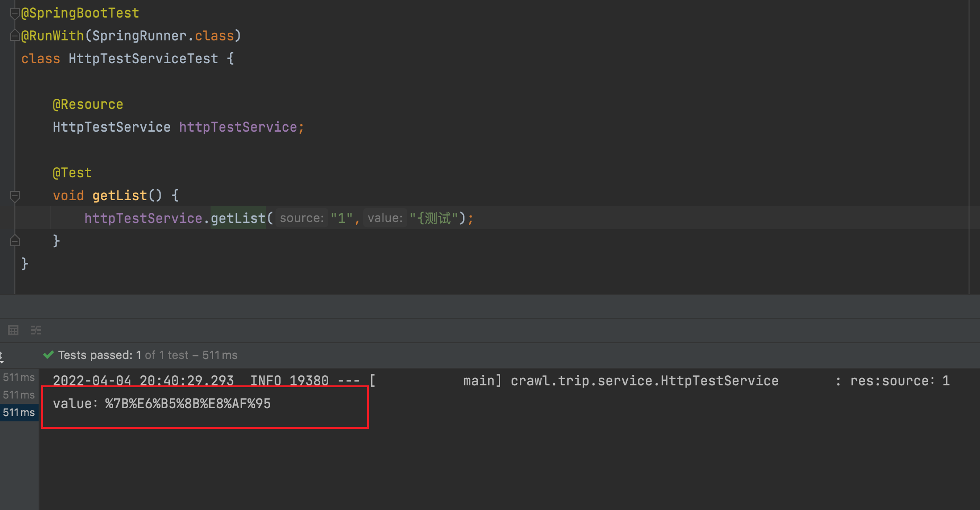Click the HttpTestServiceTest class name
Screen dimensions: 980x510
pyautogui.click(x=143, y=59)
